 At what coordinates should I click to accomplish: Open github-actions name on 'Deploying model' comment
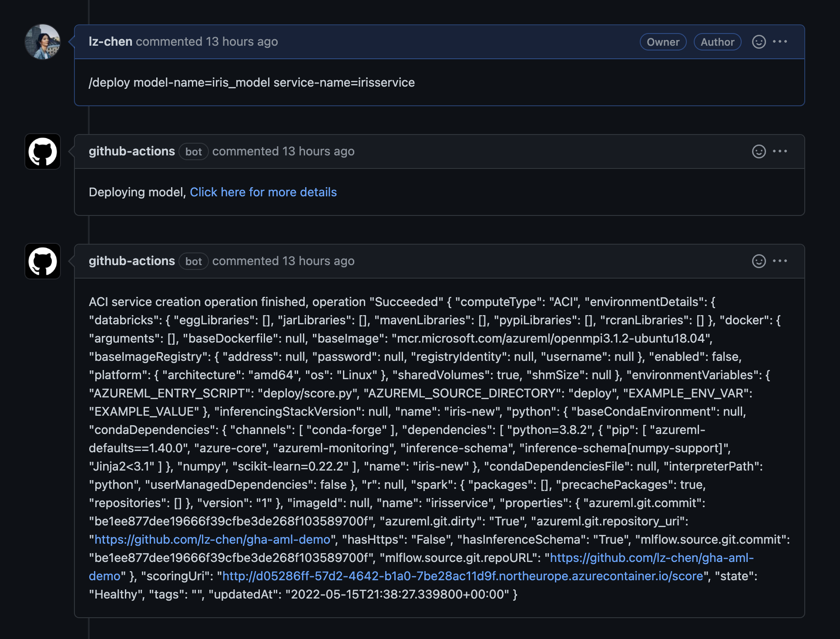[131, 151]
